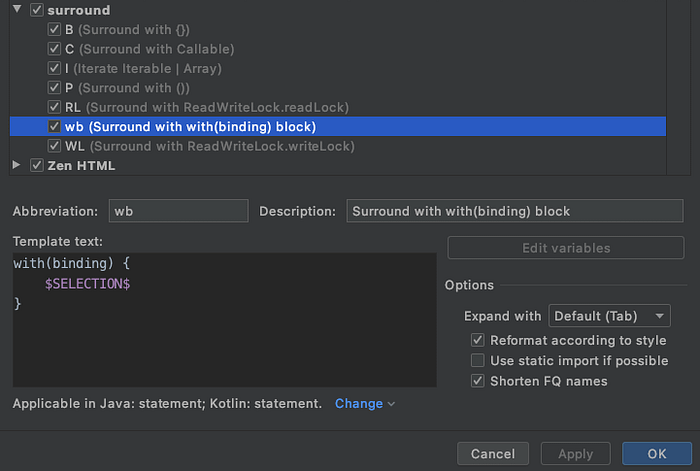Uncheck the surround group checkbox

[x=37, y=10]
